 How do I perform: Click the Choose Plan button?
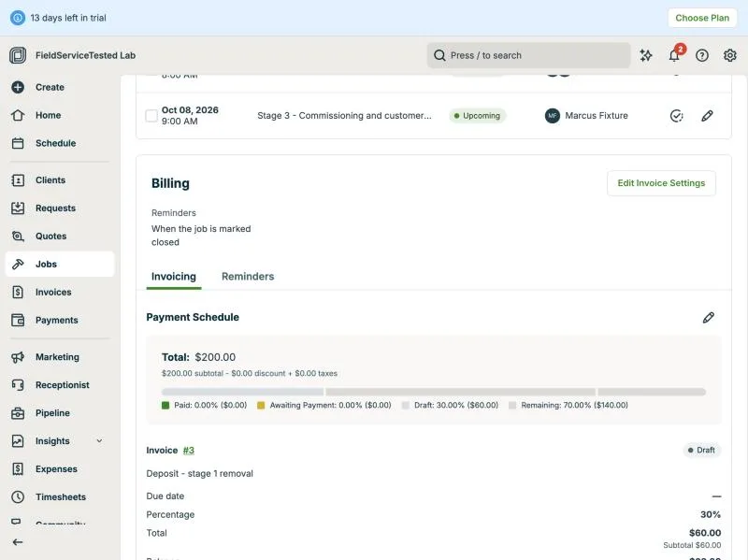(x=702, y=18)
